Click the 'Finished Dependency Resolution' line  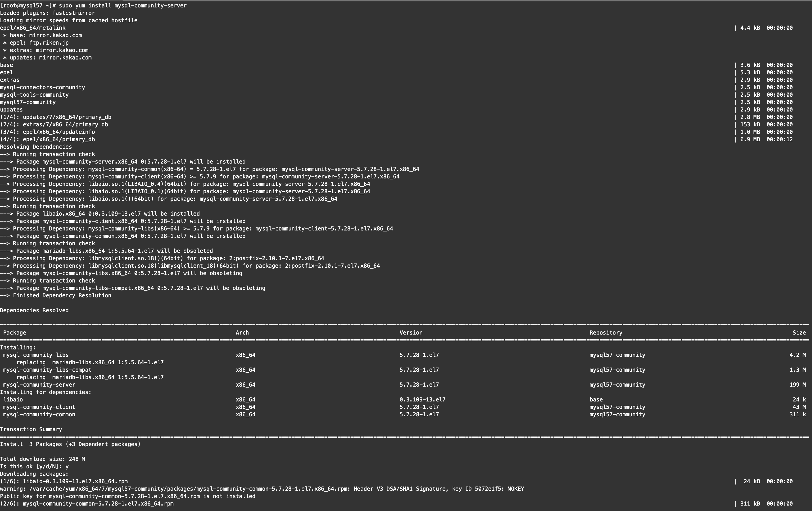(x=62, y=296)
